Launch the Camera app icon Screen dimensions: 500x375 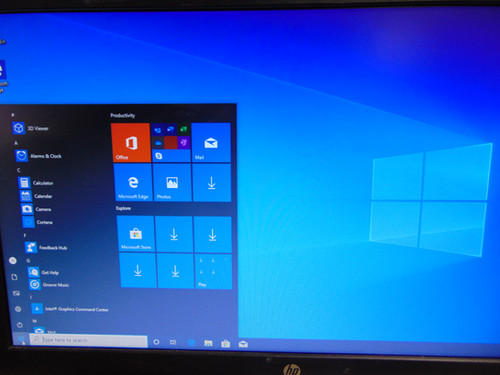27,209
